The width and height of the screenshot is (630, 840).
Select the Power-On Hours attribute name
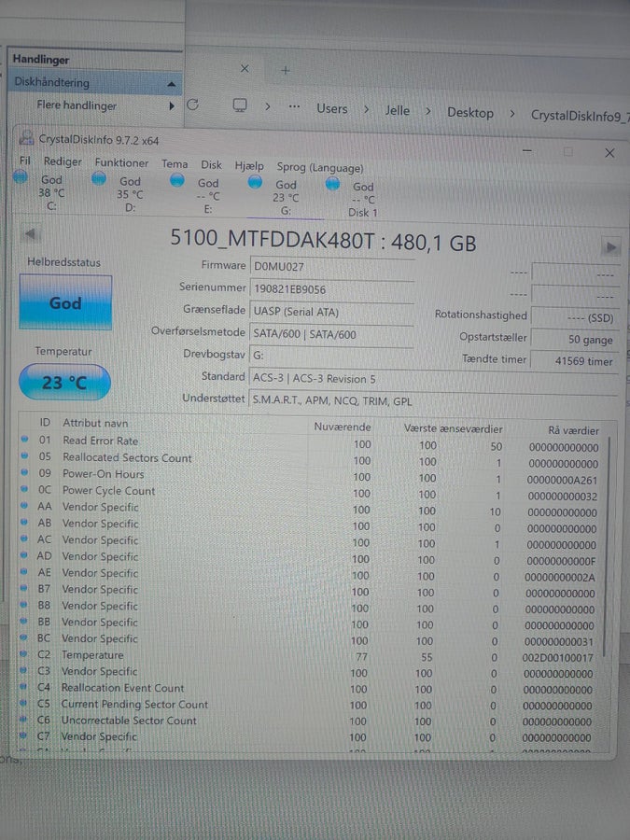tap(104, 473)
